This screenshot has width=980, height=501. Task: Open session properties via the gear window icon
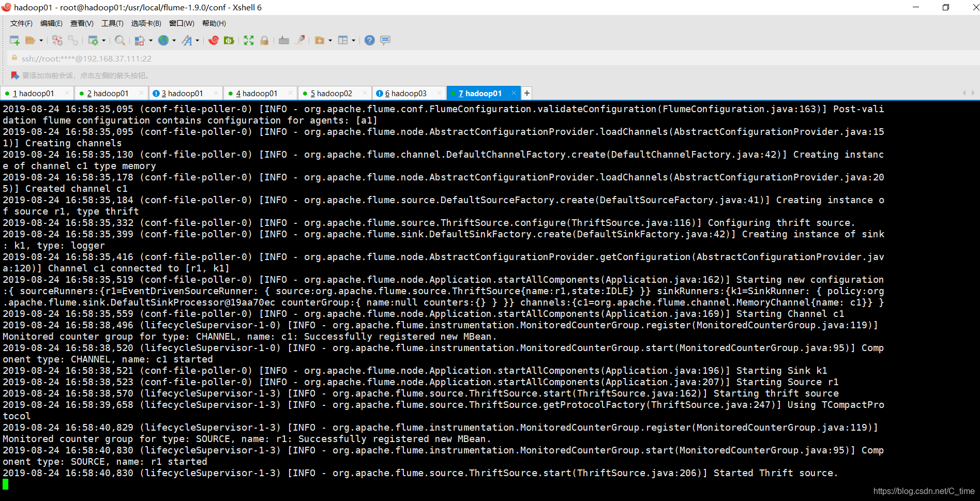click(x=94, y=40)
